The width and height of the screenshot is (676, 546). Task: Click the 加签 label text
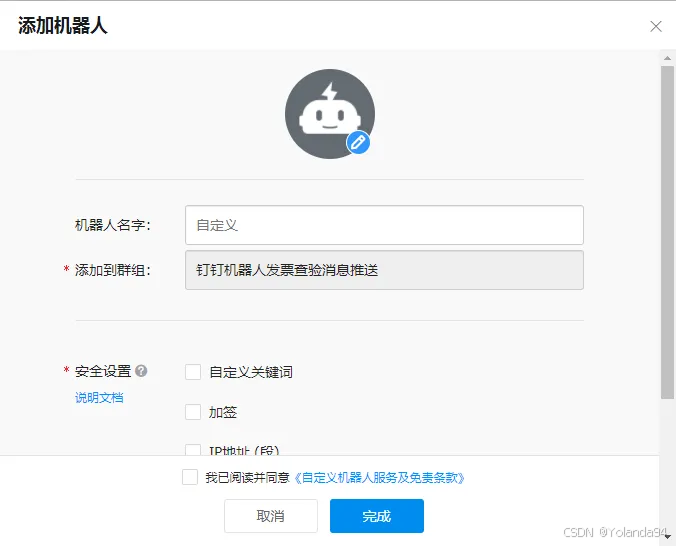223,412
